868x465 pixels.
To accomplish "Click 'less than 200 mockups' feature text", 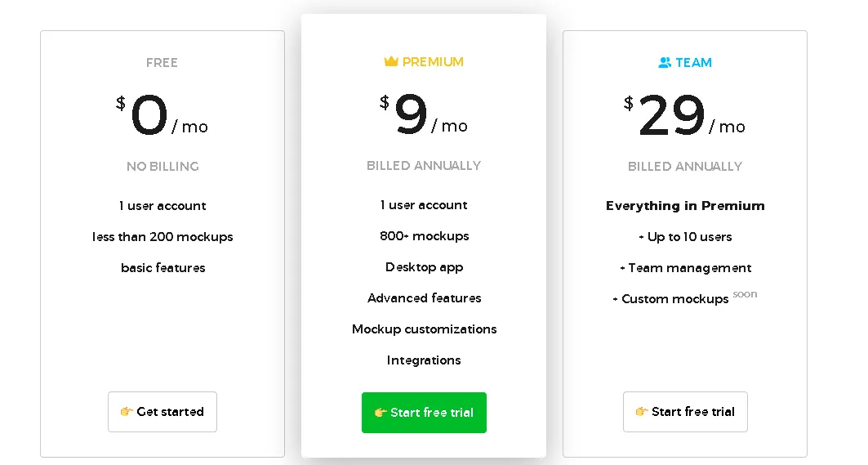I will click(x=162, y=237).
